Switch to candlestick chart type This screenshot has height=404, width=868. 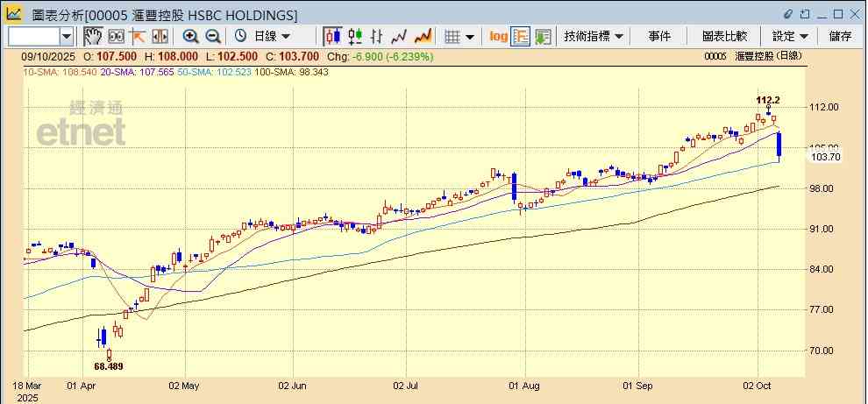click(332, 36)
